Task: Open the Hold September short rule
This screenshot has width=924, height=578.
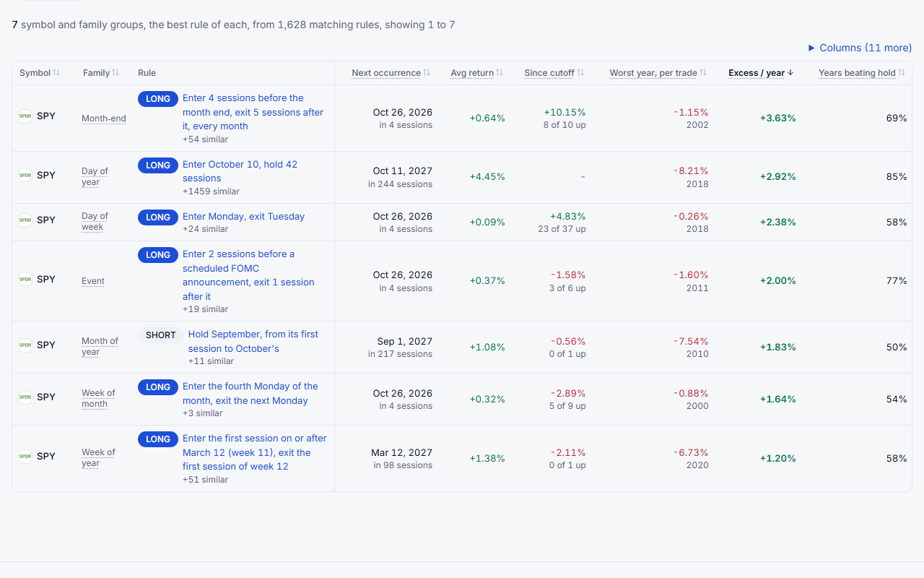Action: 253,341
